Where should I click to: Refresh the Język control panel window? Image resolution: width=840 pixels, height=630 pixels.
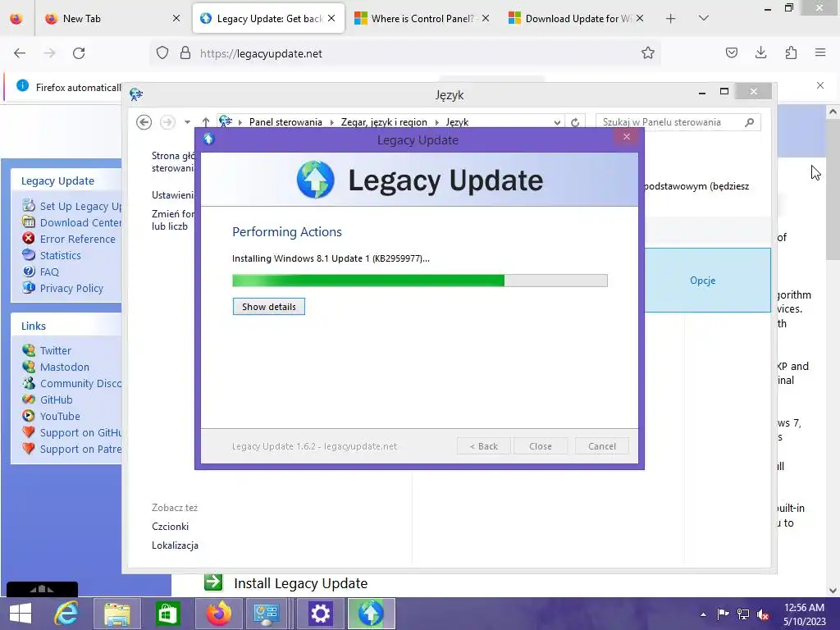pos(575,122)
